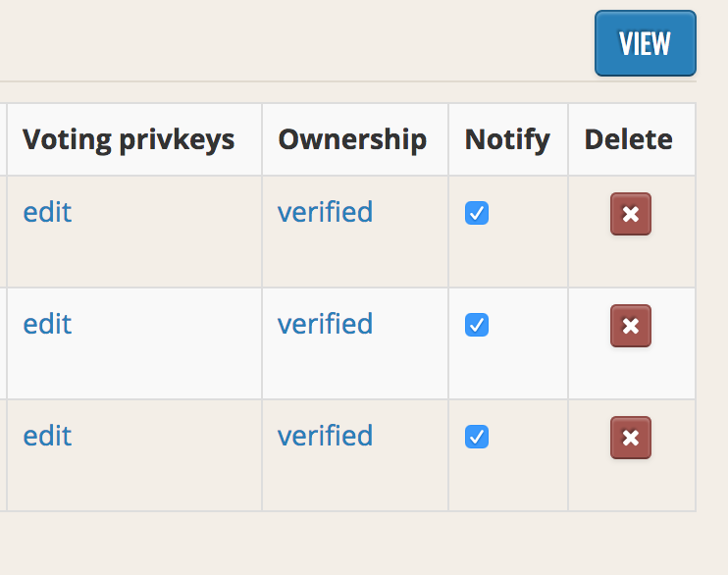Select the first table data row
Viewport: 728px width, 575px height.
[347, 232]
